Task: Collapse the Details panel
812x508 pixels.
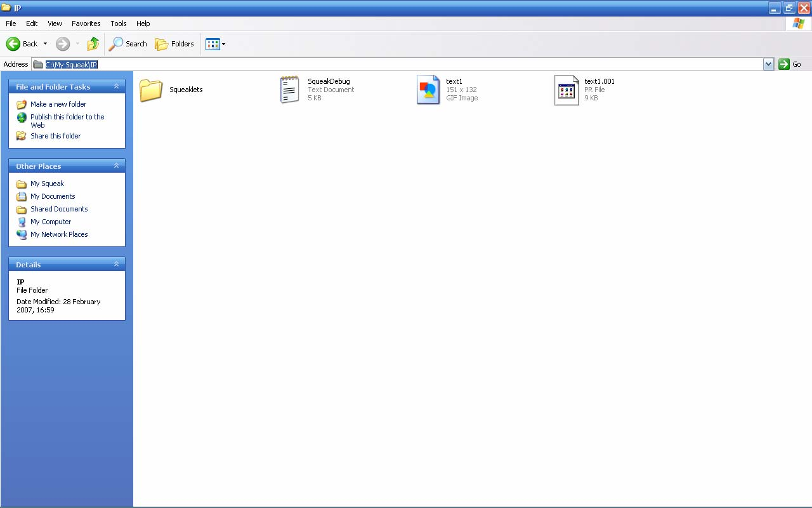Action: [x=116, y=264]
